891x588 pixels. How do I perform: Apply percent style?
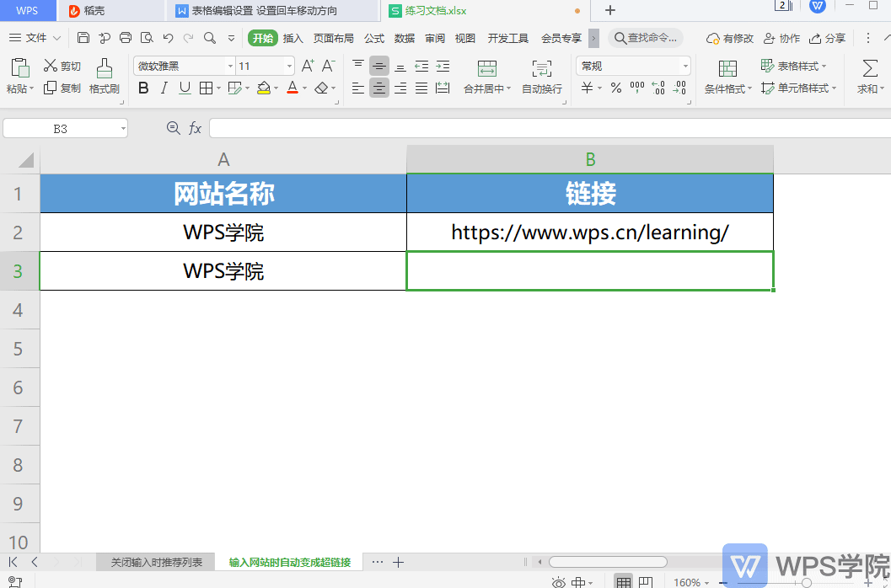(x=616, y=88)
